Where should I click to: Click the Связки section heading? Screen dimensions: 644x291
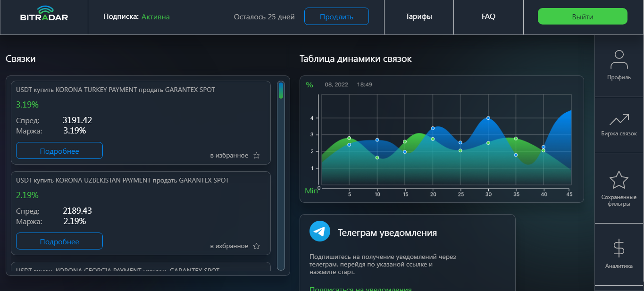pos(21,59)
